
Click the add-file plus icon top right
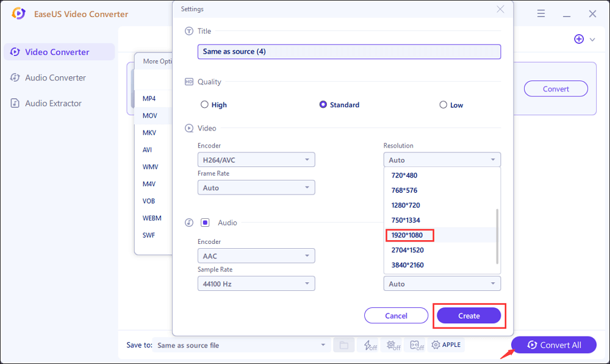tap(578, 38)
